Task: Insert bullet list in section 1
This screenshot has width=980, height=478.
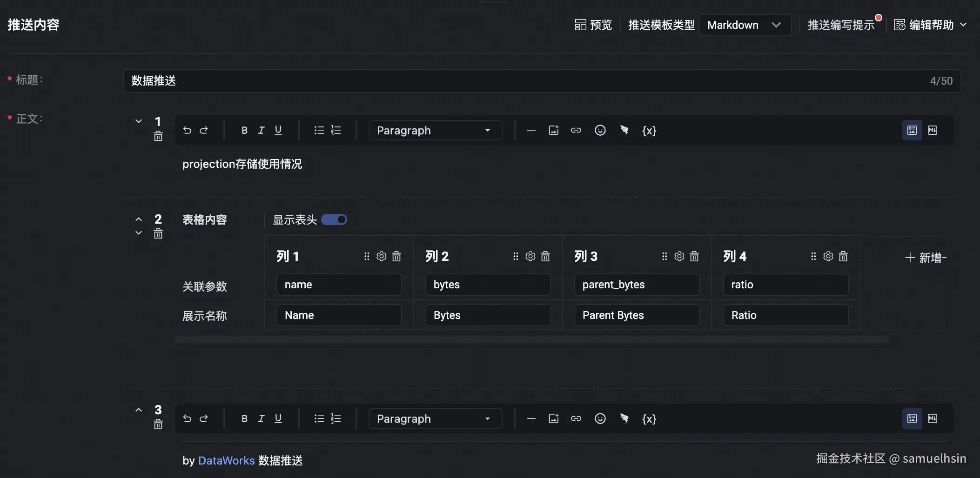Action: [319, 130]
